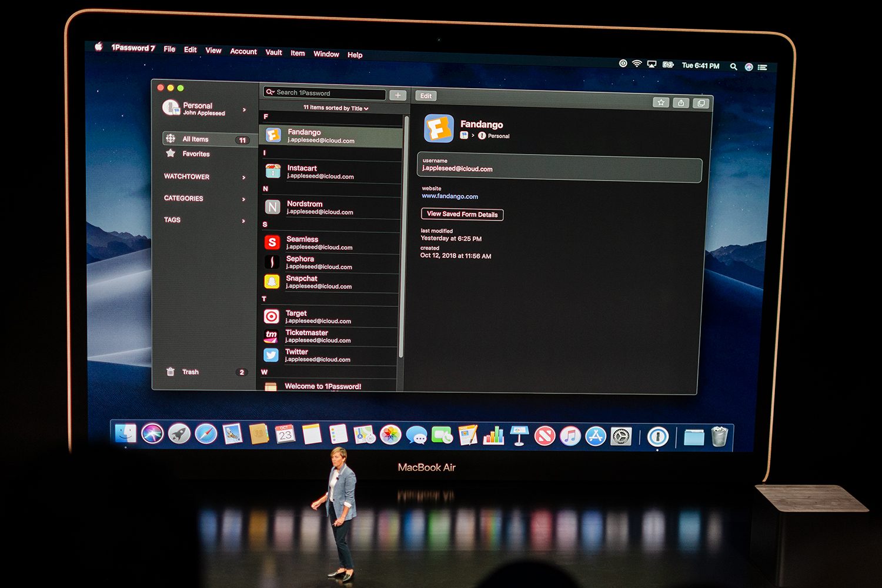Click the Trash icon in sidebar
The image size is (882, 588).
171,372
